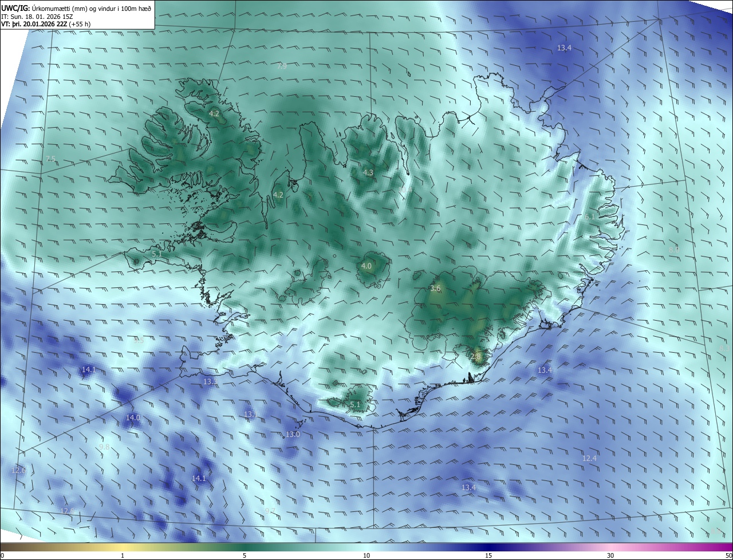Click the 5 tick on the color scale
The image size is (733, 560).
click(245, 555)
